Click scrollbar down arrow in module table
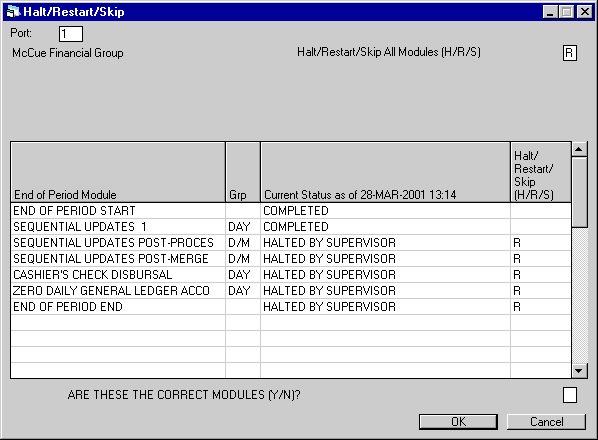The image size is (598, 440). pyautogui.click(x=579, y=371)
